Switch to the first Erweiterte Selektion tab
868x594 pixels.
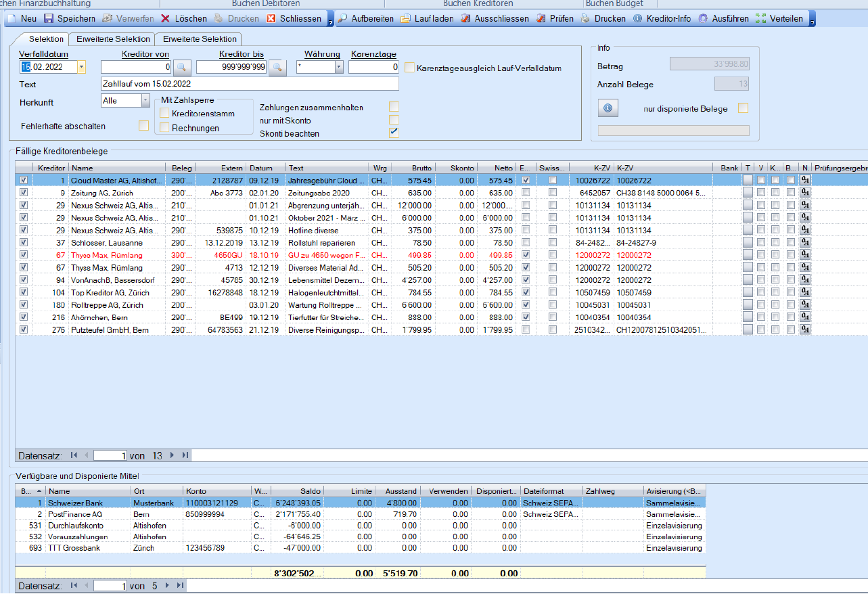(x=113, y=39)
